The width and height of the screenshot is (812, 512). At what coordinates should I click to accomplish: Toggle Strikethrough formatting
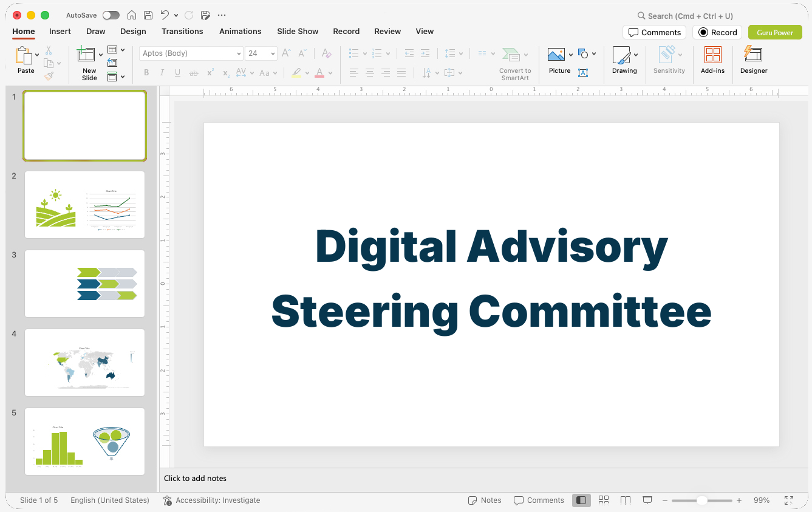click(194, 73)
